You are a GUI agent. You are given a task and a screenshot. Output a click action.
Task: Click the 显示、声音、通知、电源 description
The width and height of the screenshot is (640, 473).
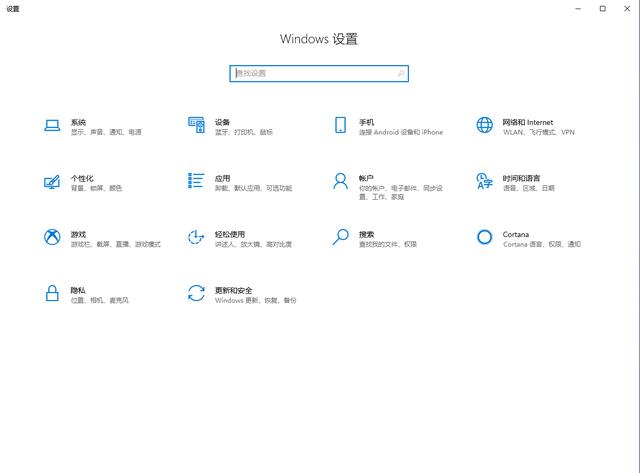106,132
